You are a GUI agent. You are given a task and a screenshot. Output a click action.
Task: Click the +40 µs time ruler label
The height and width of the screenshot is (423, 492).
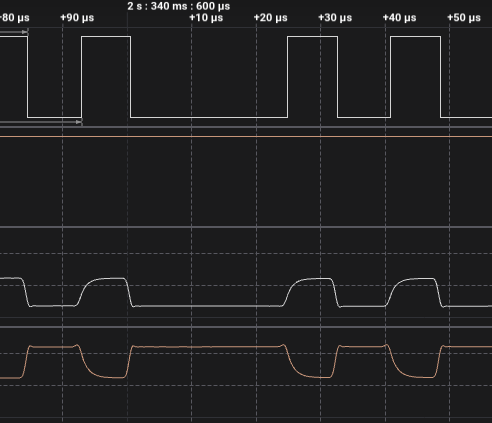click(x=399, y=18)
